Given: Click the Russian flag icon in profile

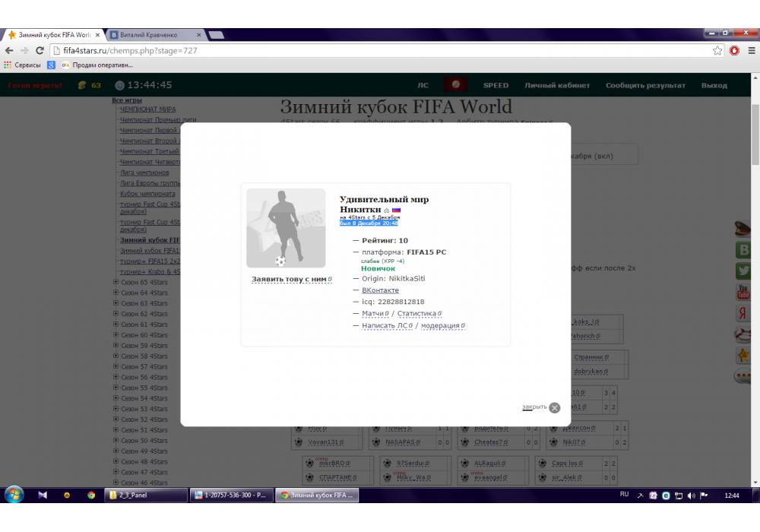Looking at the screenshot, I should pos(397,210).
